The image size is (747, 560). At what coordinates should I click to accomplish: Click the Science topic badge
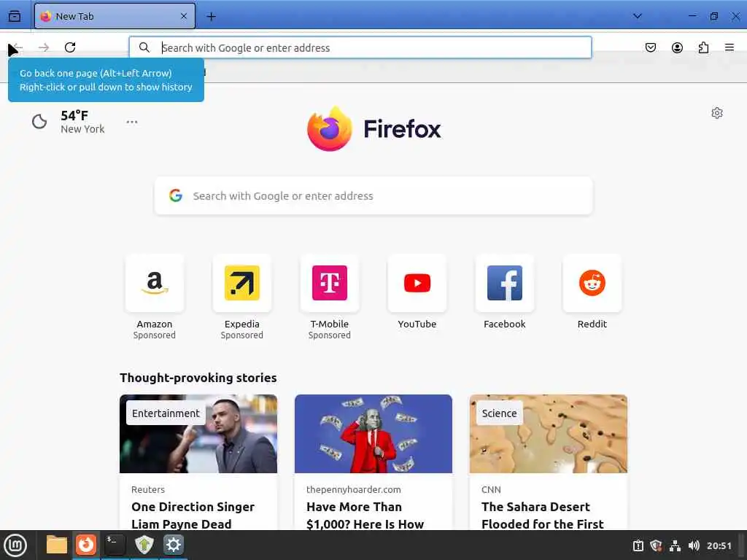pos(499,413)
